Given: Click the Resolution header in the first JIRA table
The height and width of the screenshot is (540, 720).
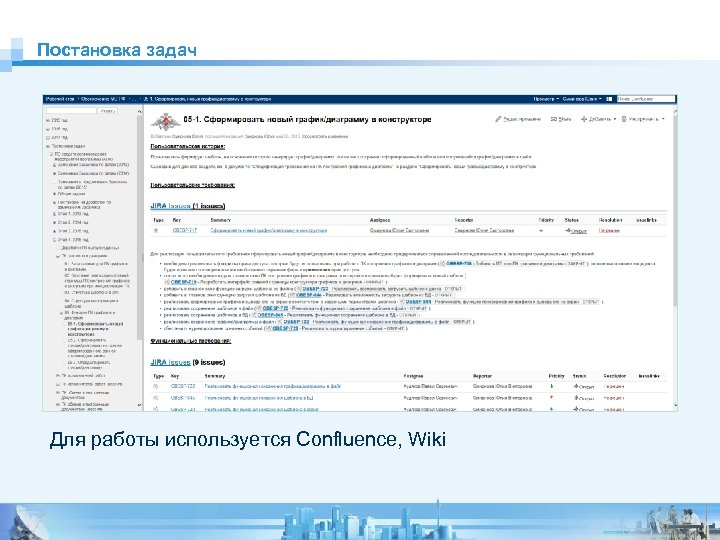Looking at the screenshot, I should pos(610,220).
